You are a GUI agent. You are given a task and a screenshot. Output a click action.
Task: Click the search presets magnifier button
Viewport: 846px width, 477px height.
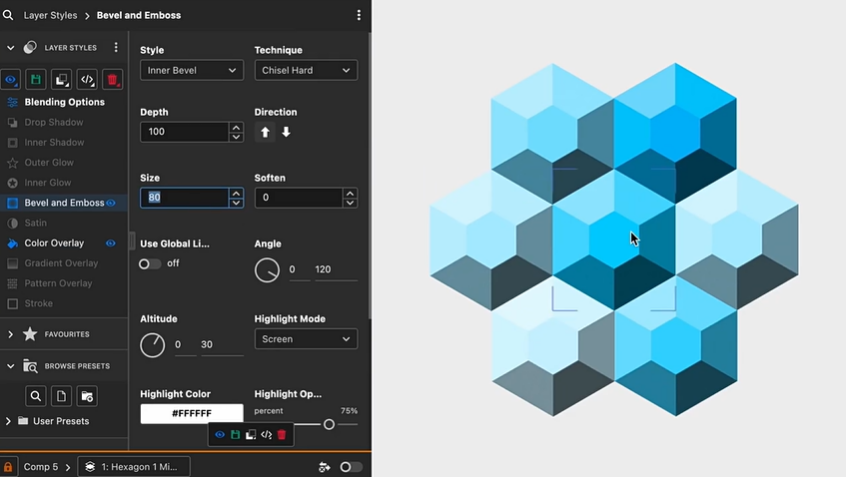[x=36, y=396]
